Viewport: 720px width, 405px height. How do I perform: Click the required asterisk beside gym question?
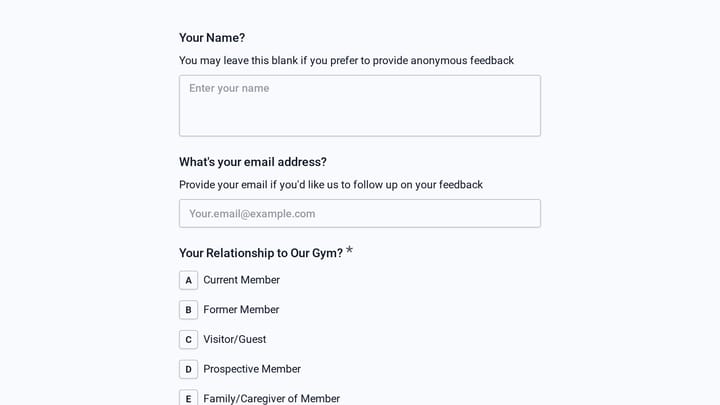pyautogui.click(x=349, y=250)
